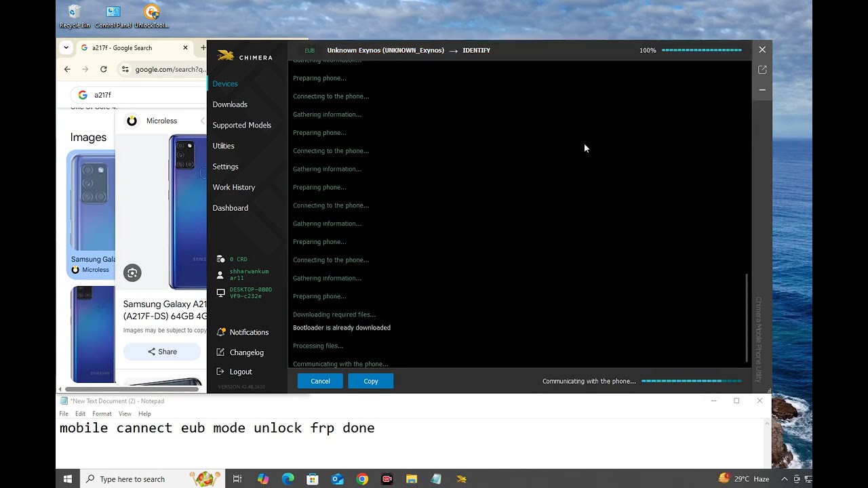Switch to Google Chrome in the taskbar
The width and height of the screenshot is (868, 488).
[362, 479]
